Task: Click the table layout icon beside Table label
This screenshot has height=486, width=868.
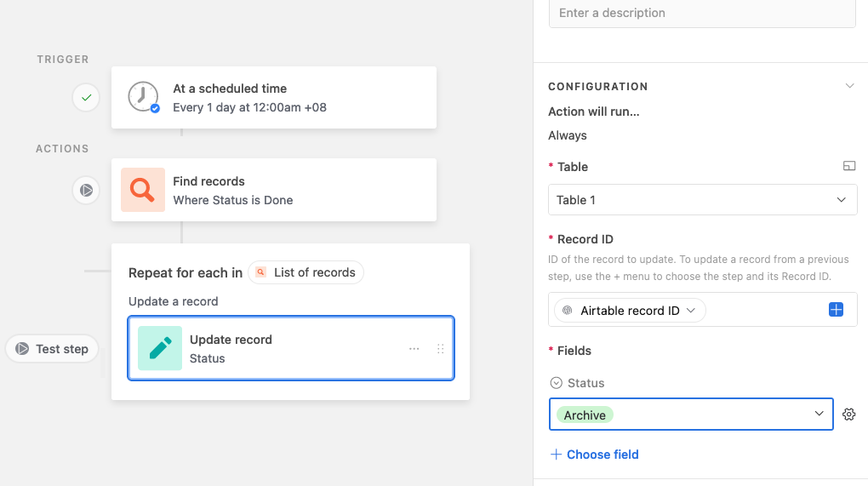Action: coord(849,165)
